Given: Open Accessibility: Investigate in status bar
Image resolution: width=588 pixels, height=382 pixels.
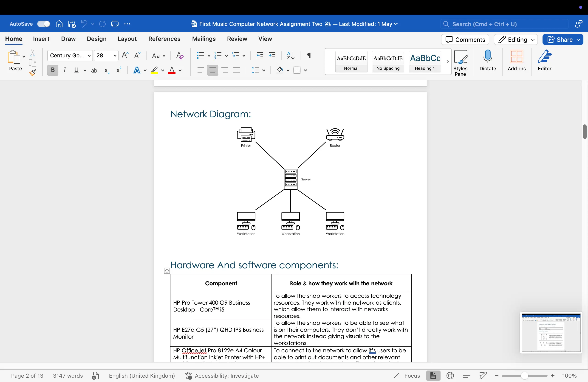Looking at the screenshot, I should click(x=222, y=376).
